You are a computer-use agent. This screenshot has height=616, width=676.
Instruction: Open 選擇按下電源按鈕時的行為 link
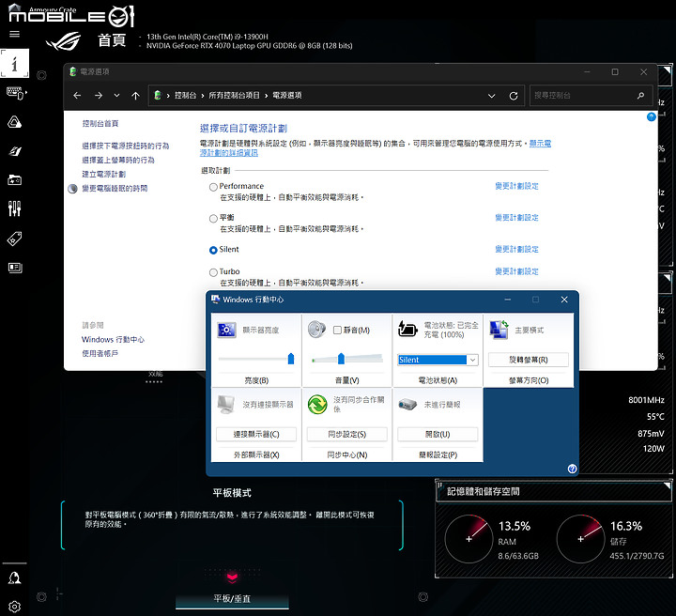pyautogui.click(x=126, y=146)
